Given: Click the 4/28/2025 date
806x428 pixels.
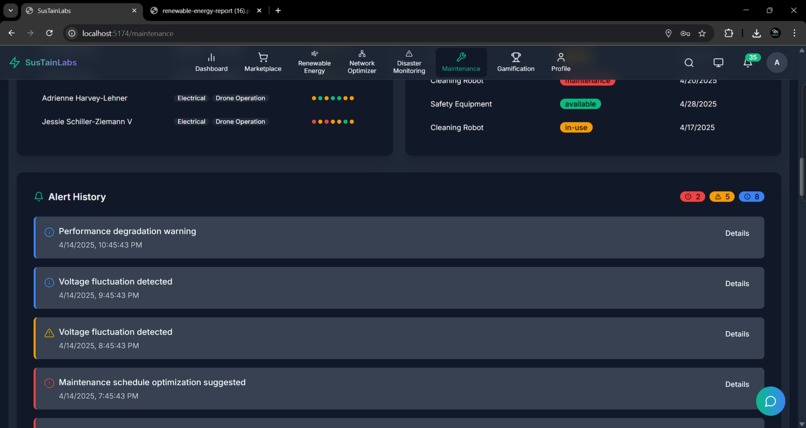Looking at the screenshot, I should click(x=698, y=104).
